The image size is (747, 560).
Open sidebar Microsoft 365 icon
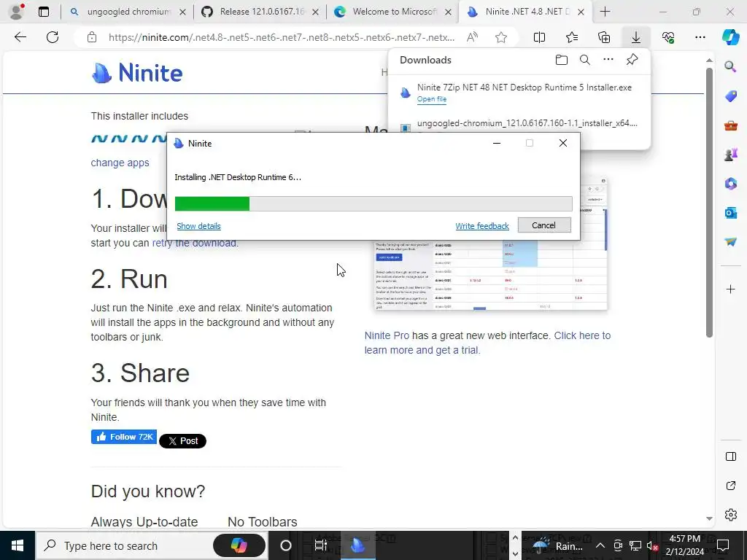730,183
